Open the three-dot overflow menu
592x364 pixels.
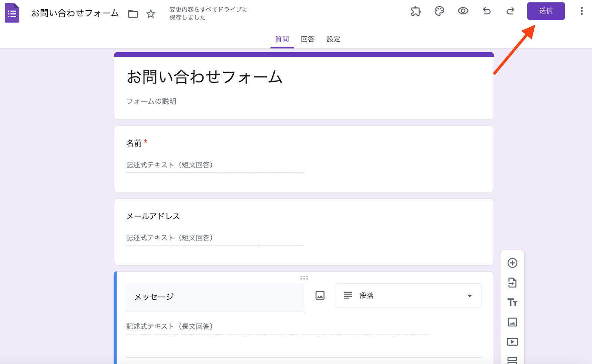(x=581, y=11)
